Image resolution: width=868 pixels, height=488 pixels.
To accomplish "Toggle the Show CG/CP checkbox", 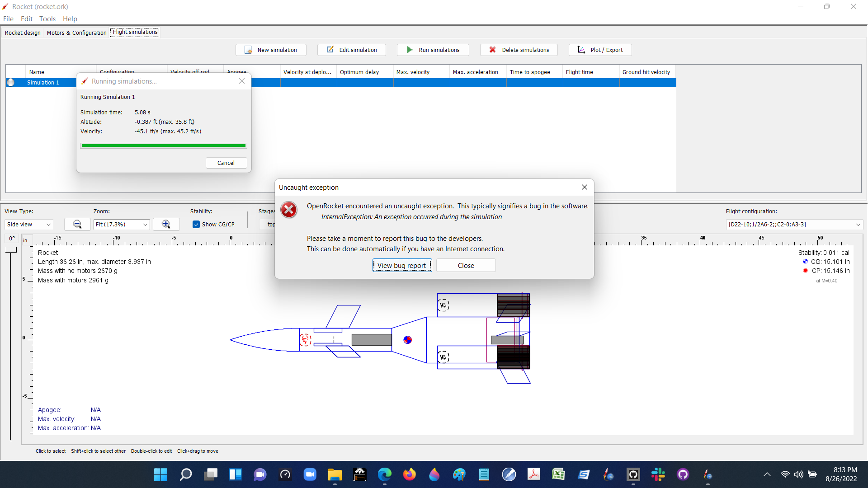I will click(196, 224).
